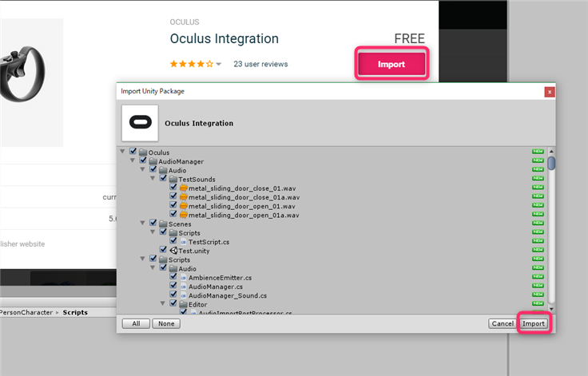Open the star rating dropdown arrow
588x376 pixels.
coord(218,64)
